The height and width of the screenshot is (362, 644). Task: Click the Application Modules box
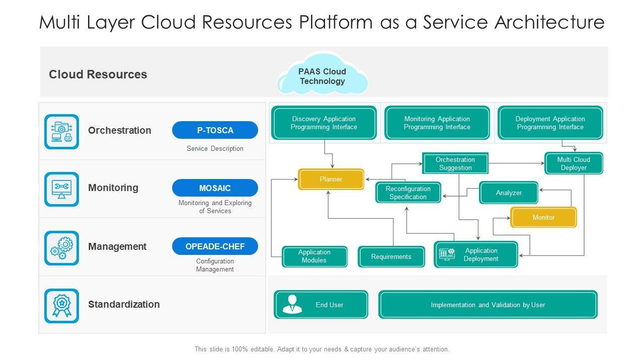(314, 256)
